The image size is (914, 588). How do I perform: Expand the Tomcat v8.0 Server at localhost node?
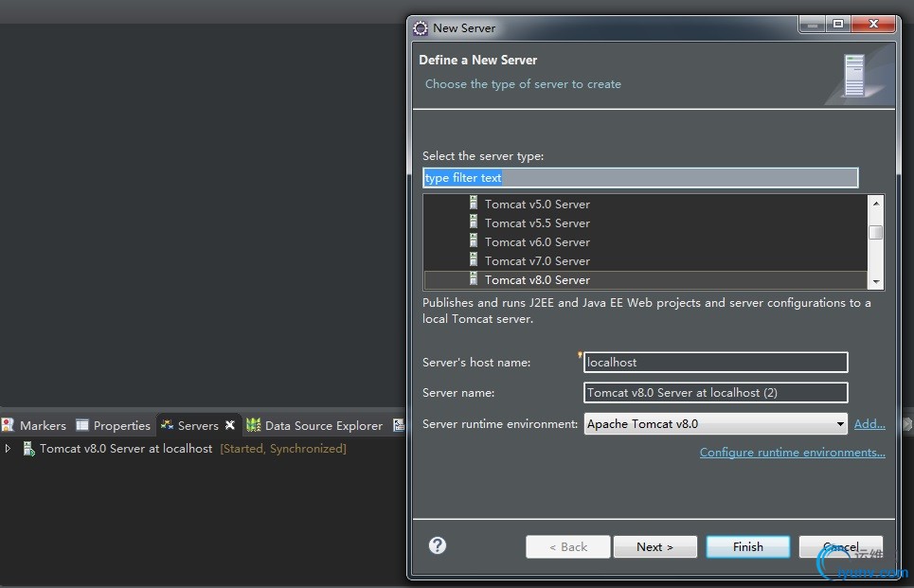click(8, 448)
